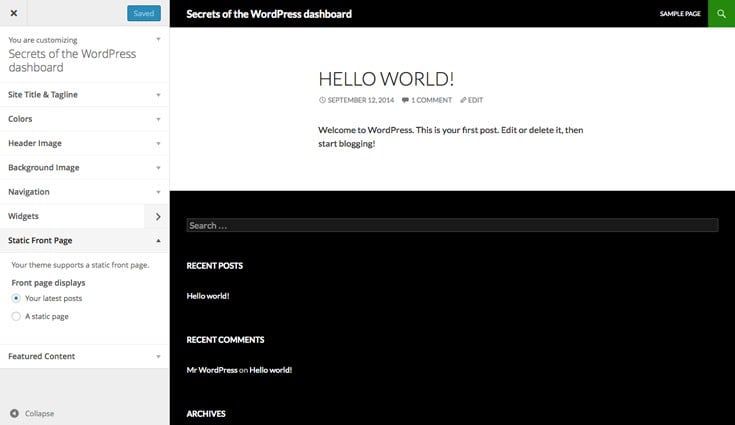735x425 pixels.
Task: Expand the Background Image section arrow
Action: pos(158,168)
